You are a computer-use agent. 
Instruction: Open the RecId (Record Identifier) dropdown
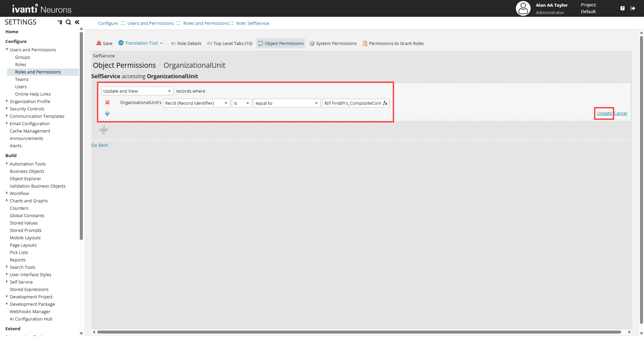[x=196, y=103]
